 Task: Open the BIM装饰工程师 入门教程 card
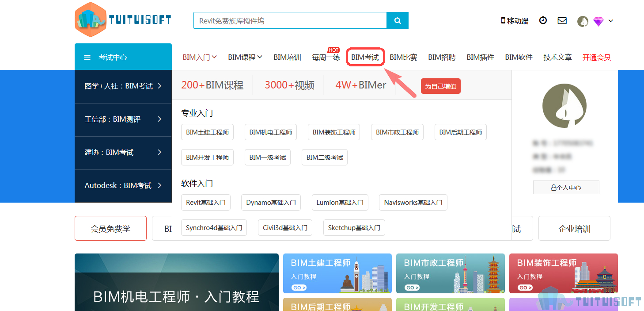tap(564, 273)
